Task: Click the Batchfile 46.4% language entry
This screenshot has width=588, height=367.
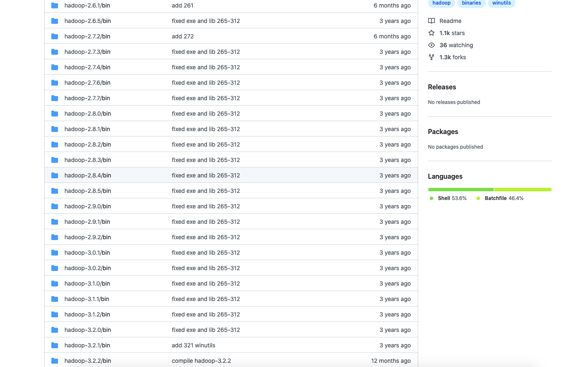Action: 503,198
